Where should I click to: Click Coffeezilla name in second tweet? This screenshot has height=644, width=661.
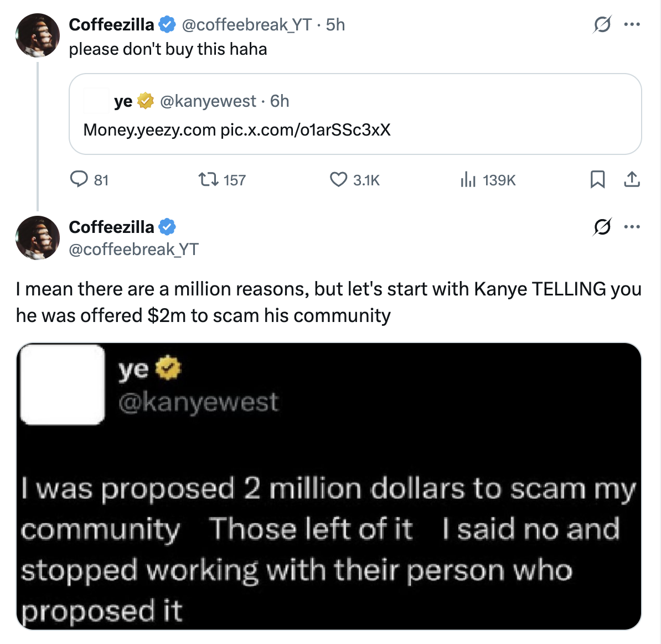click(111, 227)
